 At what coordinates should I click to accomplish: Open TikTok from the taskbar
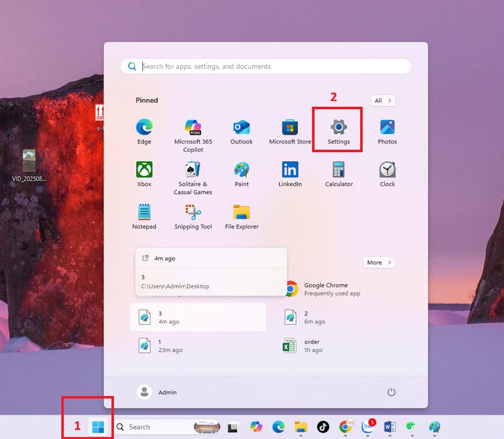click(x=323, y=427)
